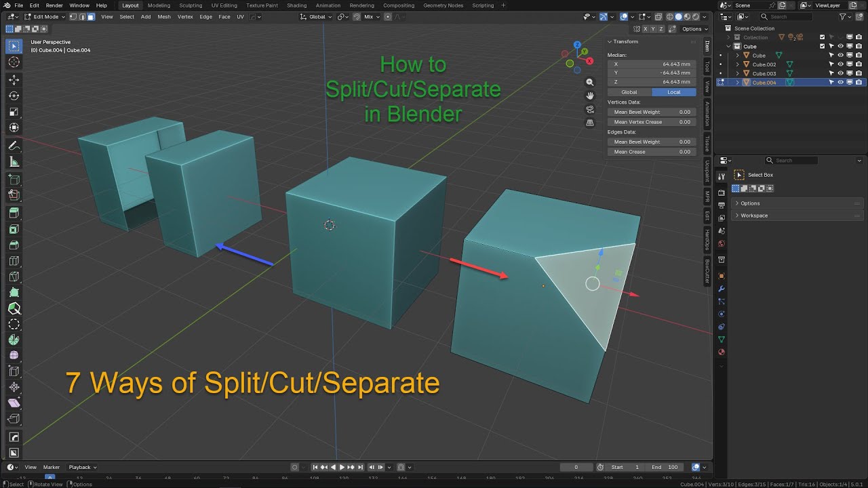Select the Shear tool
The height and width of the screenshot is (488, 868).
point(14,403)
